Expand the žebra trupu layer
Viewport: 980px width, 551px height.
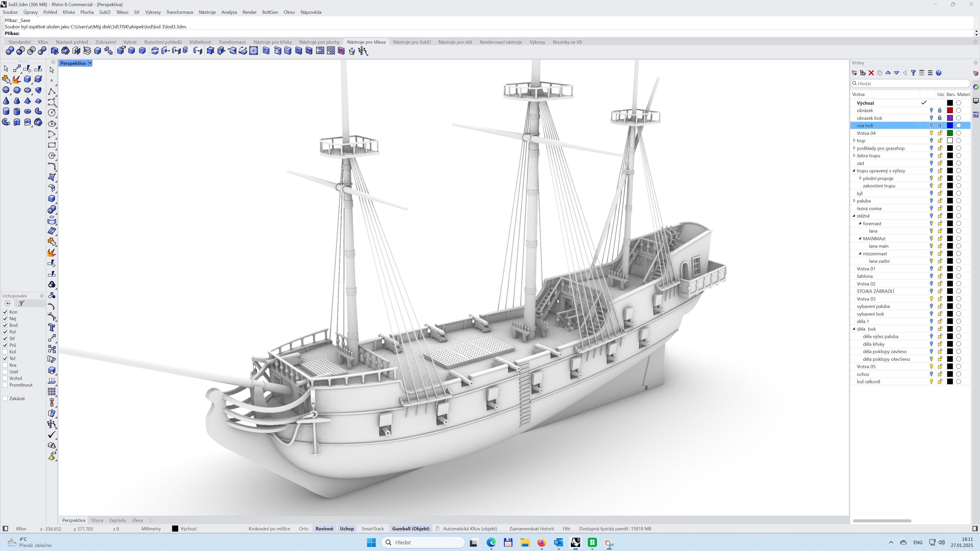pos(854,156)
